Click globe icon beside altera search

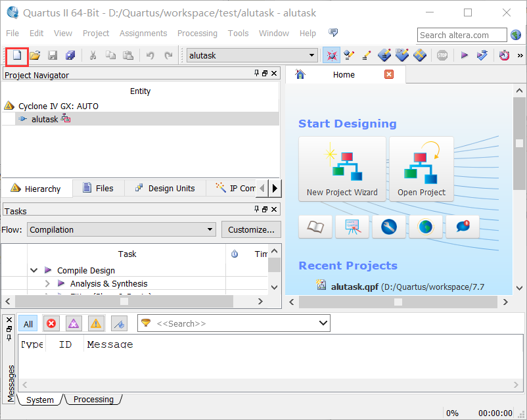pos(516,35)
